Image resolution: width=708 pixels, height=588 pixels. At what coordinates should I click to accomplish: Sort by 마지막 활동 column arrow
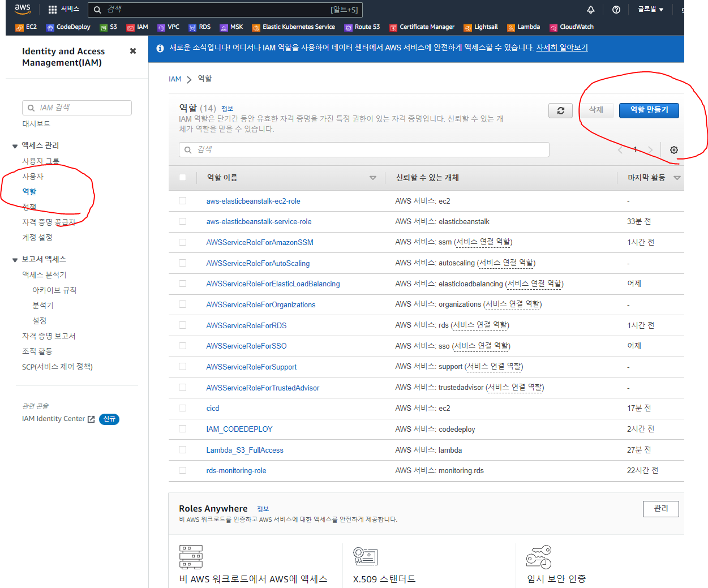[x=677, y=178]
